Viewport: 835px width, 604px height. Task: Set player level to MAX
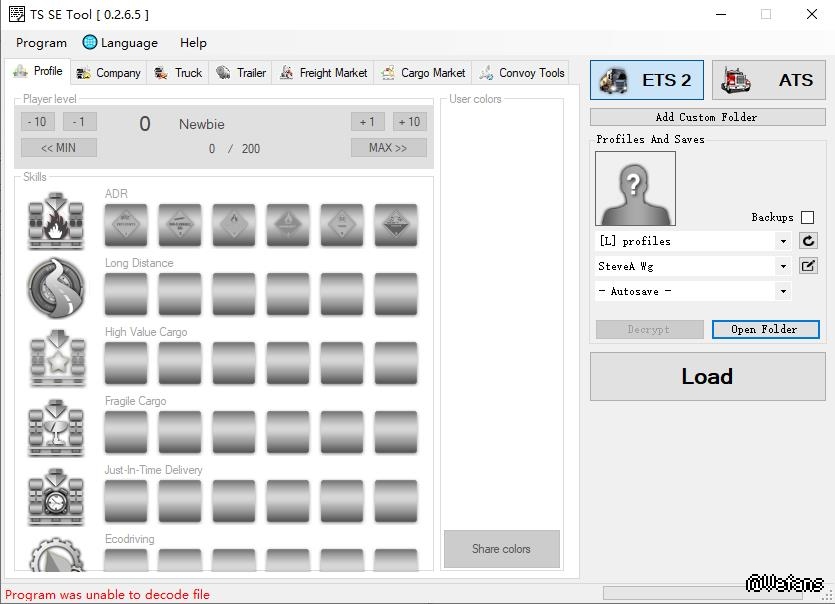tap(389, 148)
